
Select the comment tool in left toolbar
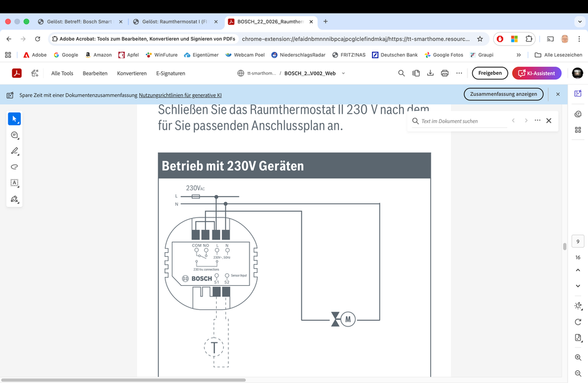[x=14, y=136]
